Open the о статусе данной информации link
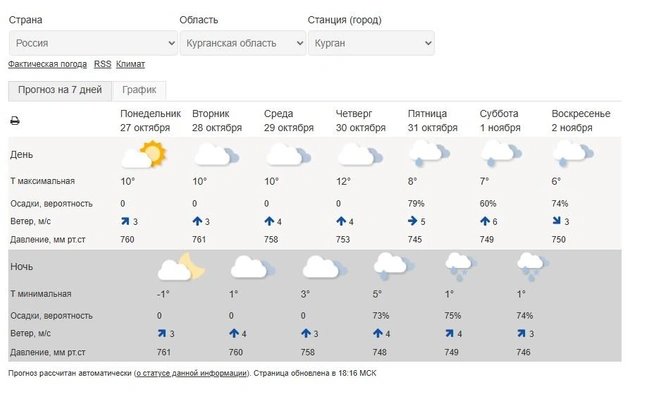This screenshot has width=656, height=411. click(192, 373)
